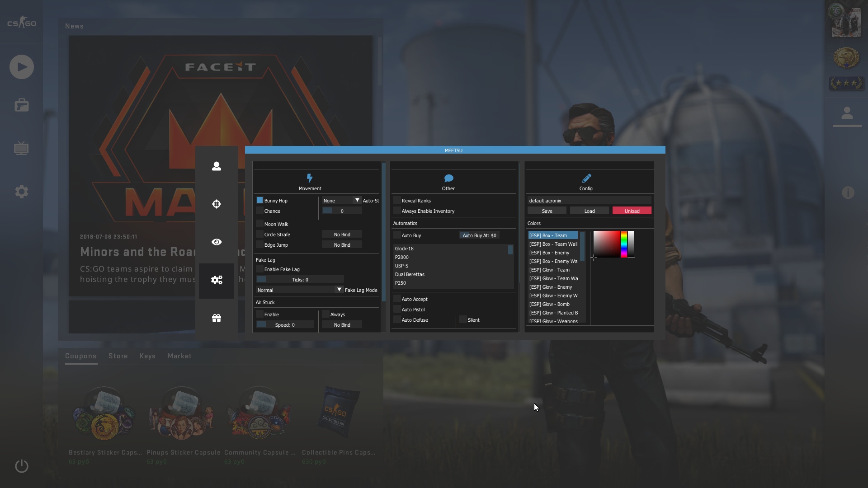Select the crosshair aimbot tab icon

(217, 204)
